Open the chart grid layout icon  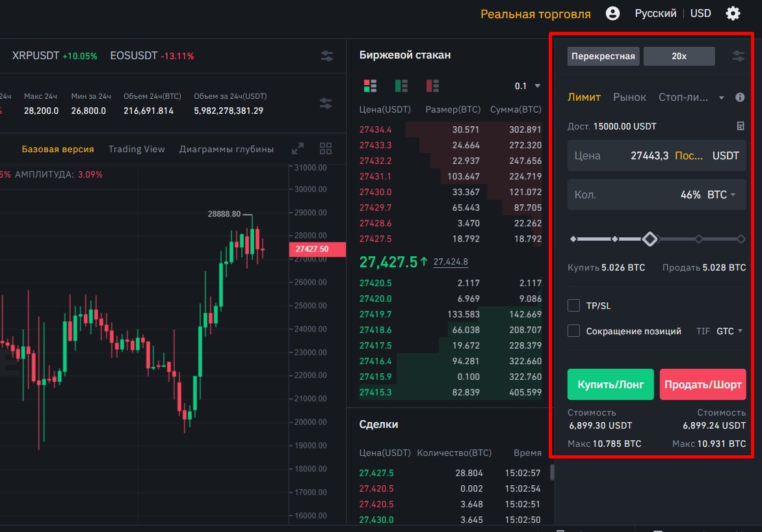[326, 149]
